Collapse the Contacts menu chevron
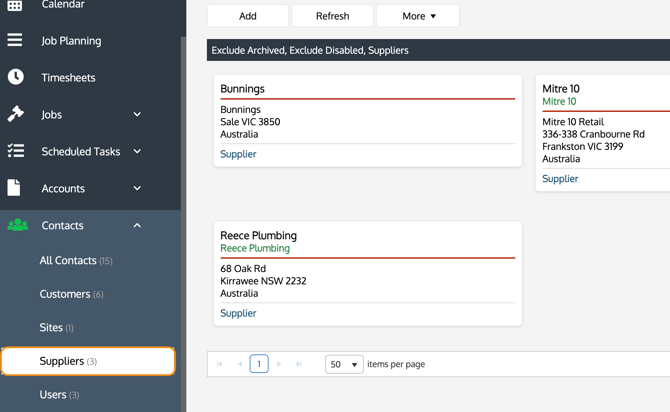 point(137,226)
